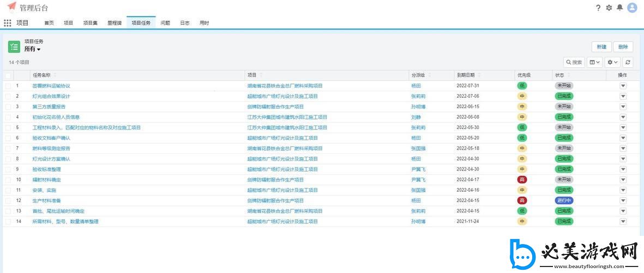Screen dimensions: 644x273
Task: Click the paper plane logo icon
Action: pyautogui.click(x=11, y=7)
